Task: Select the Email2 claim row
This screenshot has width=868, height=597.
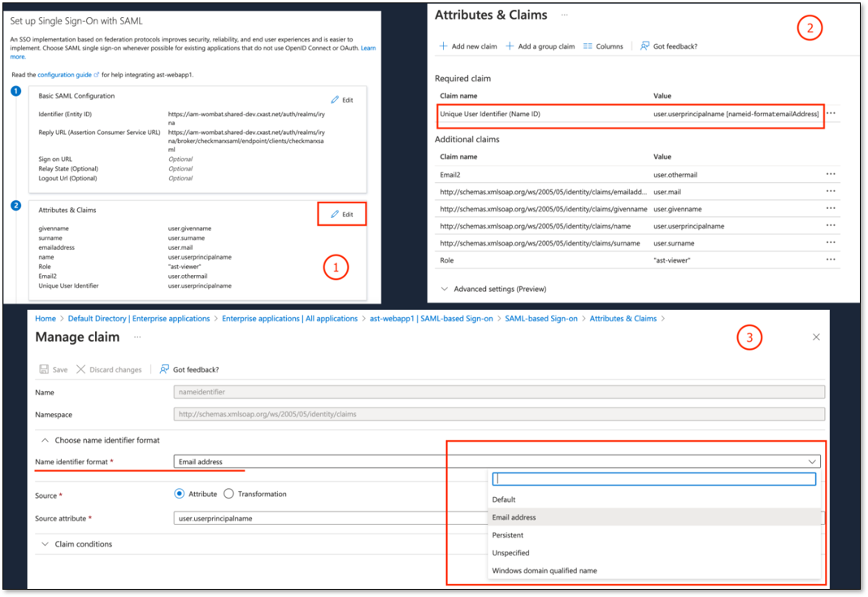Action: tap(637, 174)
